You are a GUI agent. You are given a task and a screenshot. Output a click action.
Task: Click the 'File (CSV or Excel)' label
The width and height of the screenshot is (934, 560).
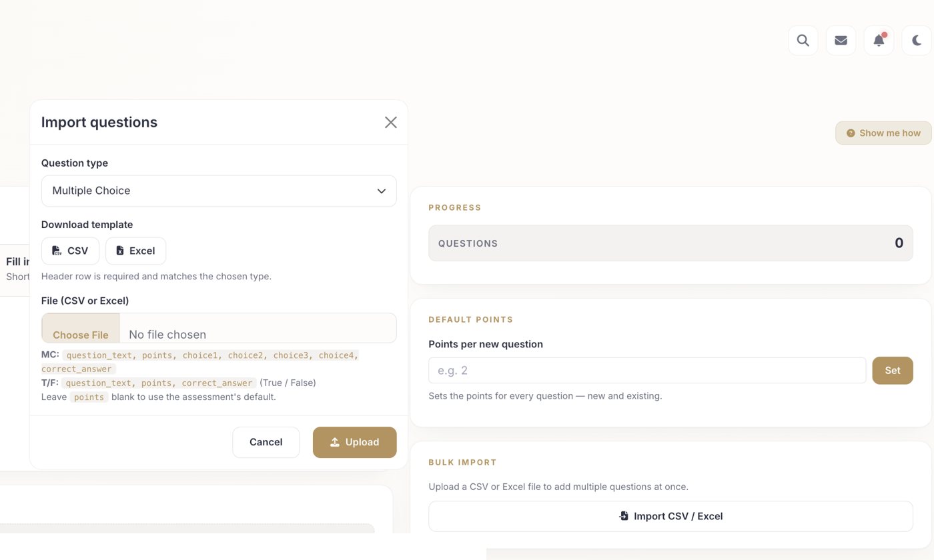click(x=85, y=301)
